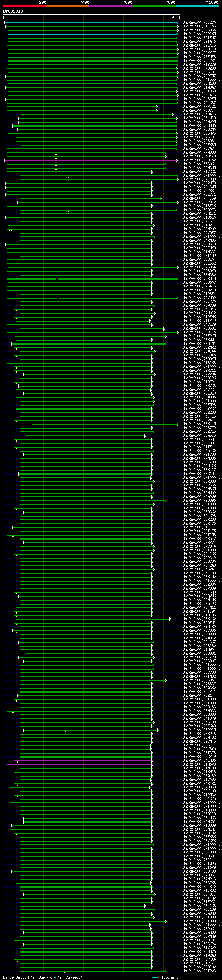
Task: Select hit UniRef100_Q00T57
Action: (199, 76)
